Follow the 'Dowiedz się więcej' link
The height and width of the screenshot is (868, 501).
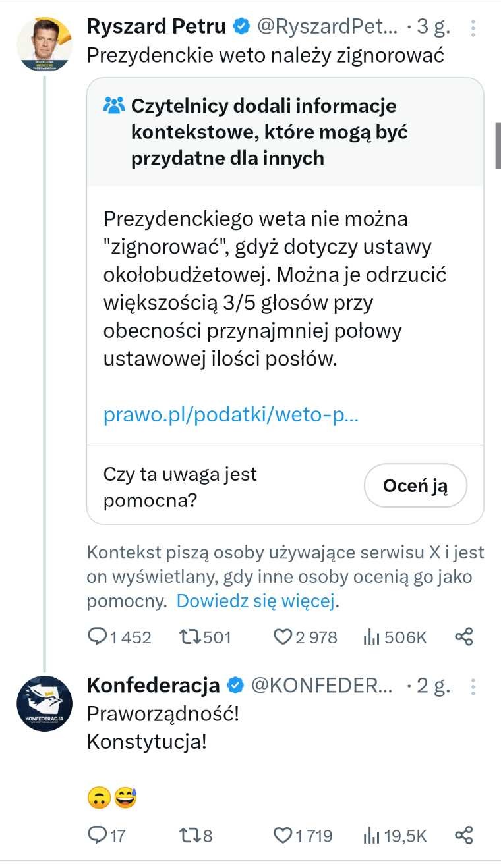tap(257, 601)
